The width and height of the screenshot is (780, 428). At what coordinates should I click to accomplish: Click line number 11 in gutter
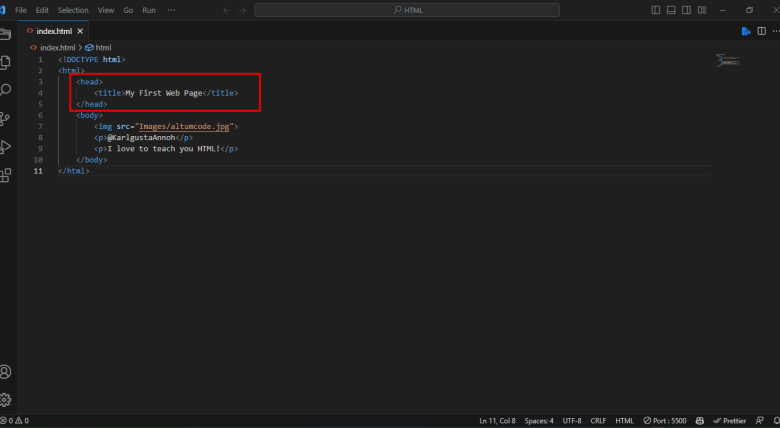(38, 171)
